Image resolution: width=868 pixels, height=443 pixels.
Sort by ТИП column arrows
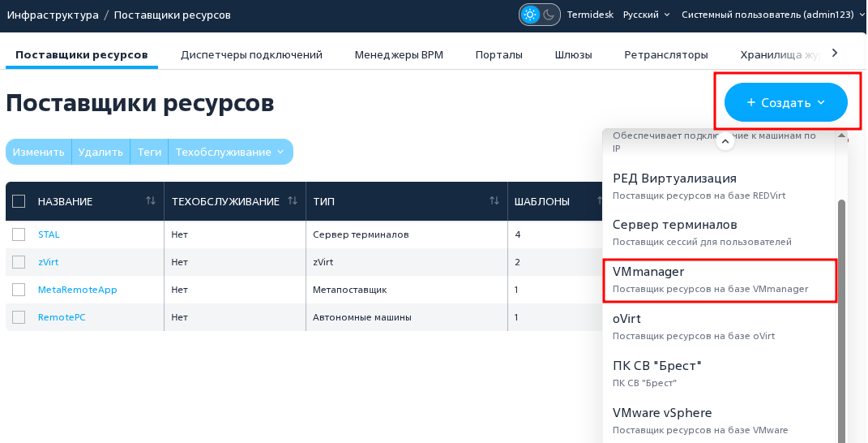[x=494, y=200]
